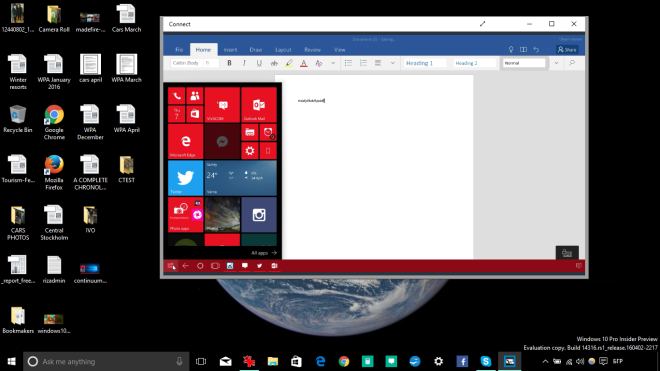Open the Photos landscape tile

tap(222, 214)
